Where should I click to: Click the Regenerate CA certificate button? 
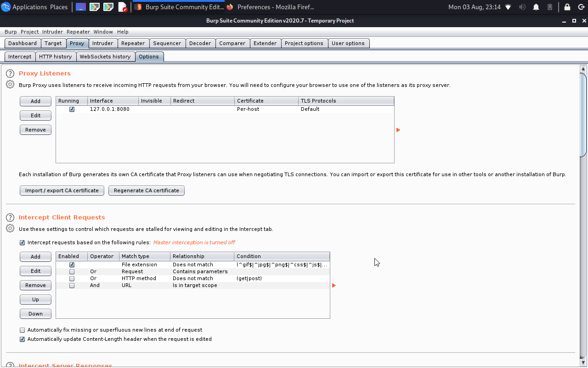click(146, 190)
